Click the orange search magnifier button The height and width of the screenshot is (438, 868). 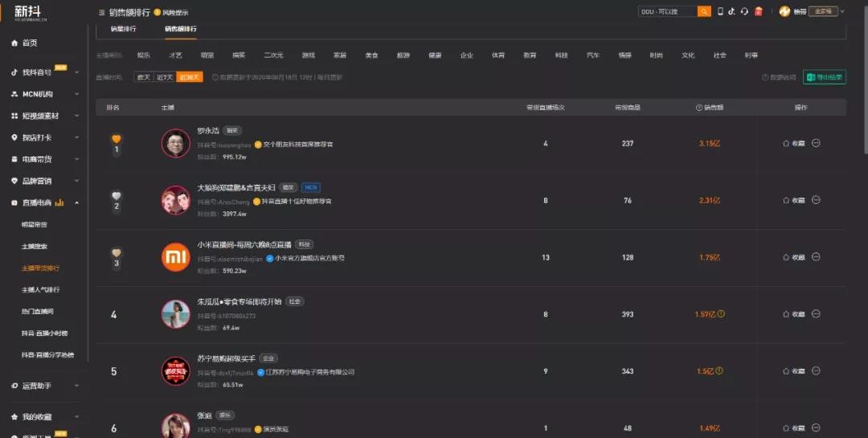pos(703,11)
